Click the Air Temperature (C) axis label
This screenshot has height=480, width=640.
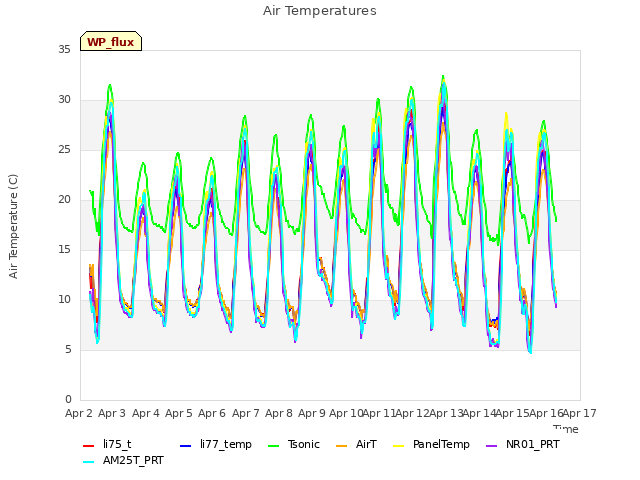click(x=13, y=227)
